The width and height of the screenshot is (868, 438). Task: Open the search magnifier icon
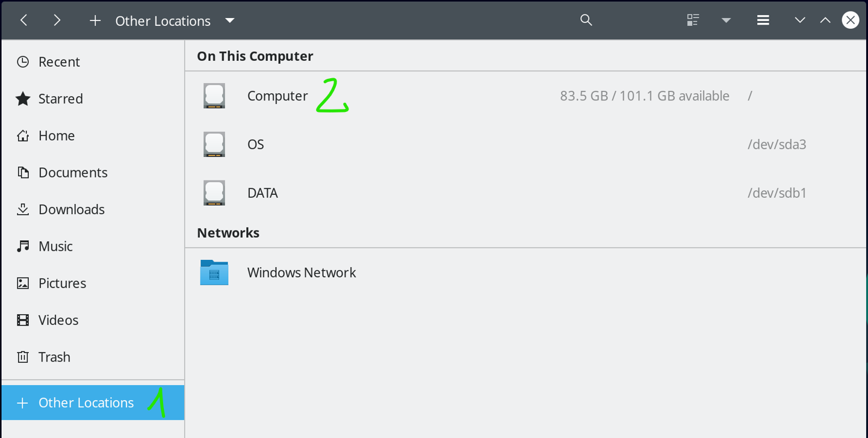coord(586,20)
